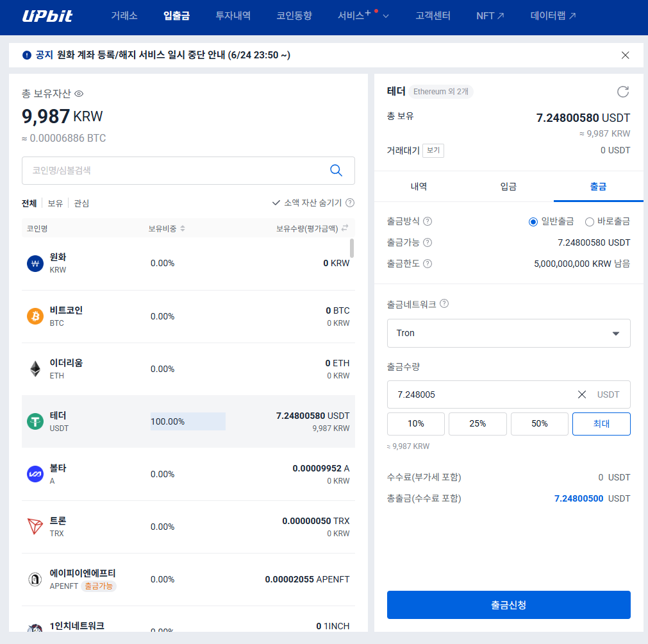
Task: Click the refresh icon beside 테더
Action: point(622,92)
